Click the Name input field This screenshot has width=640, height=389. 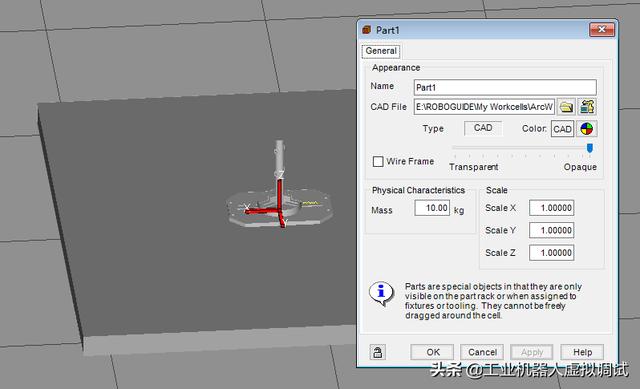pos(505,87)
